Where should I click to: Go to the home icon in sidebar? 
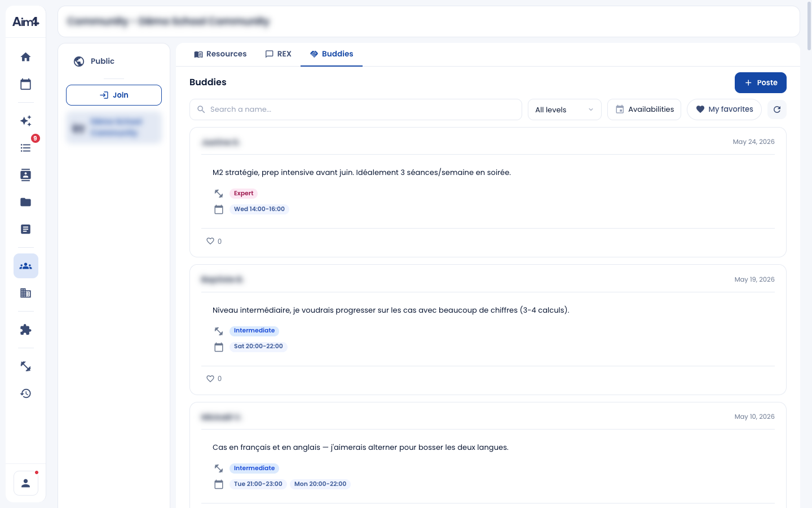(x=26, y=57)
